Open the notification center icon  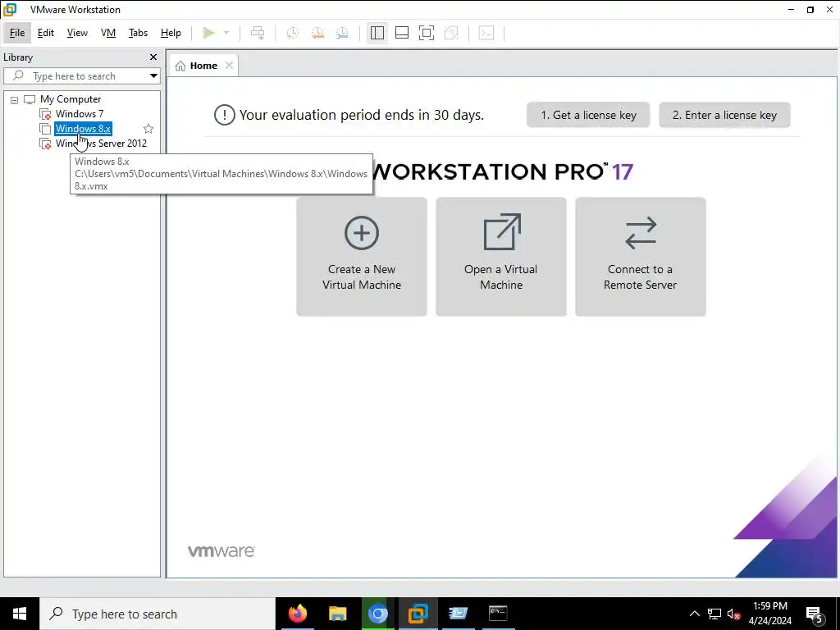coord(815,614)
